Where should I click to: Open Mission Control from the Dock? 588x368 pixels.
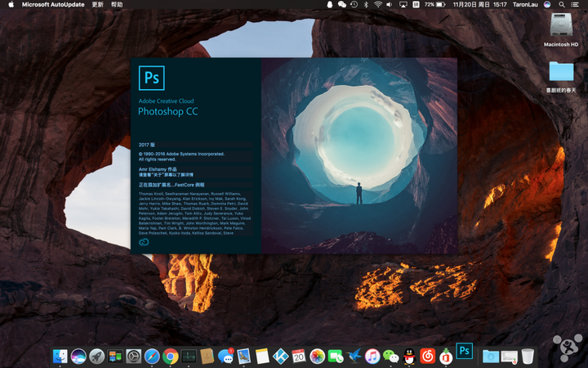pos(115,356)
